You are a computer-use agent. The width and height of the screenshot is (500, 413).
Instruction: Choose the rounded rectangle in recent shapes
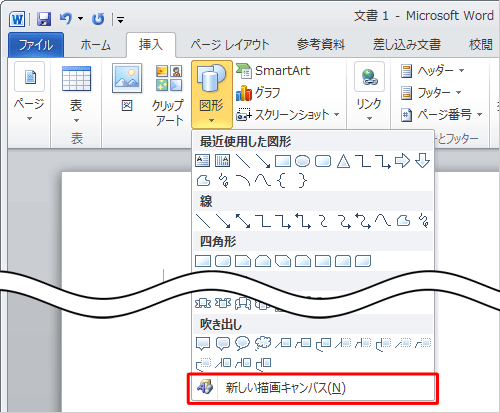pyautogui.click(x=323, y=161)
